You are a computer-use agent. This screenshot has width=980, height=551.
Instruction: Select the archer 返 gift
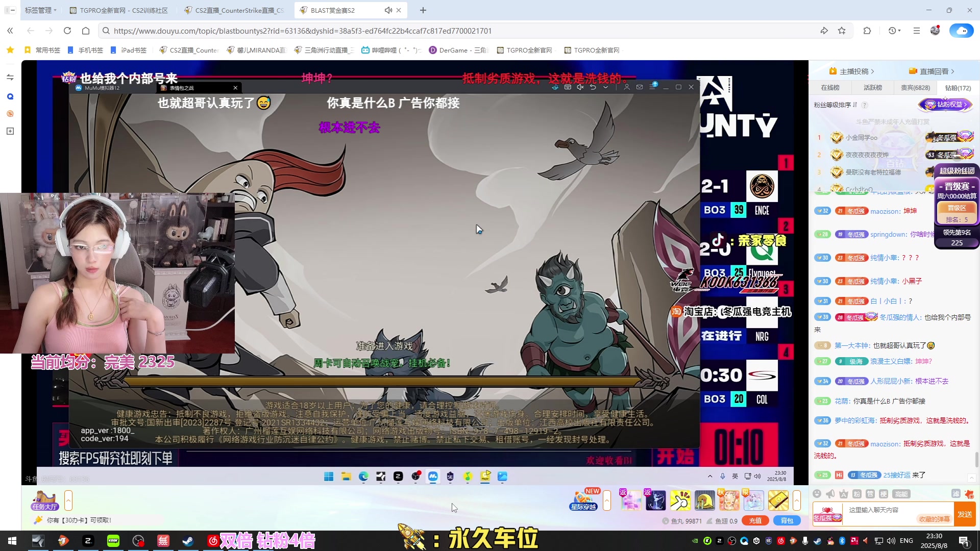(x=655, y=500)
